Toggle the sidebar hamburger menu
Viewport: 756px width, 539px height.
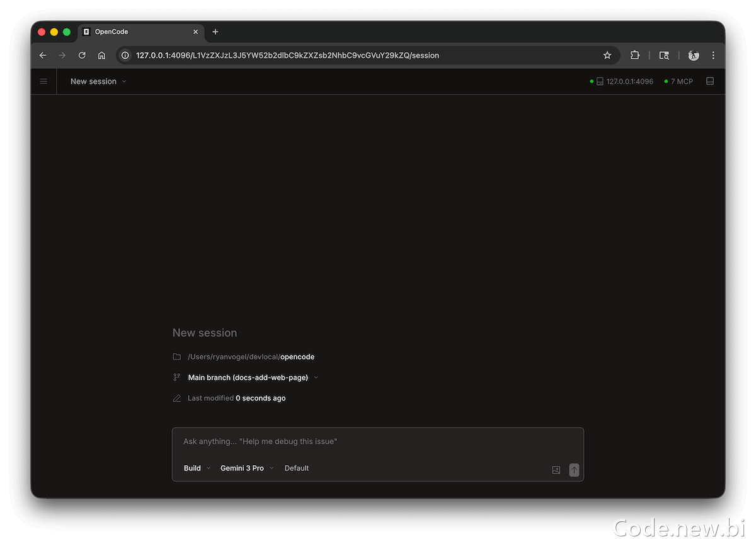coord(43,81)
